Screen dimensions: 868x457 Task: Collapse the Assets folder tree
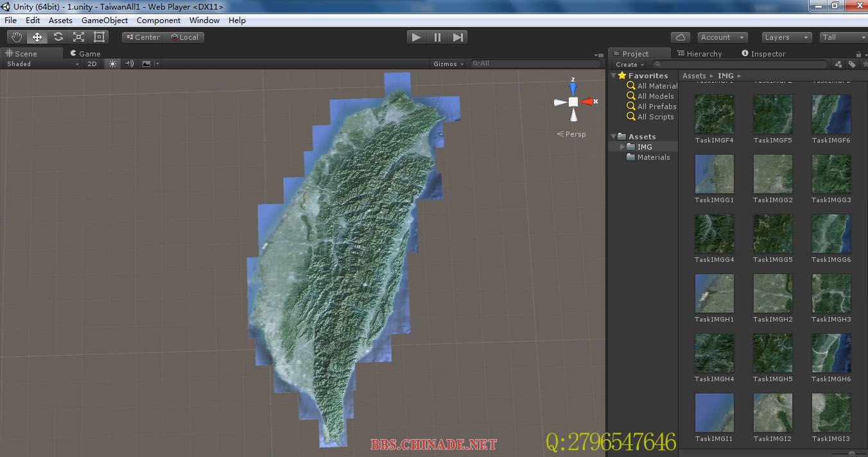614,137
